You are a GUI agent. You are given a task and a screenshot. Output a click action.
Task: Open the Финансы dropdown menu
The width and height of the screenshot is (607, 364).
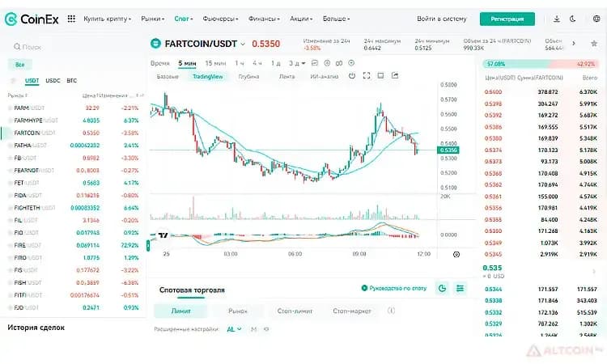[264, 19]
